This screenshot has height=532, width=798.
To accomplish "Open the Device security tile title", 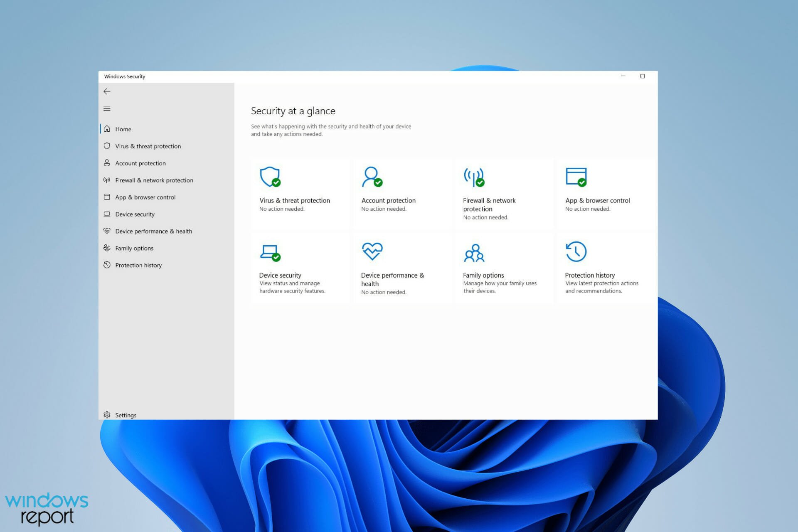I will point(280,275).
